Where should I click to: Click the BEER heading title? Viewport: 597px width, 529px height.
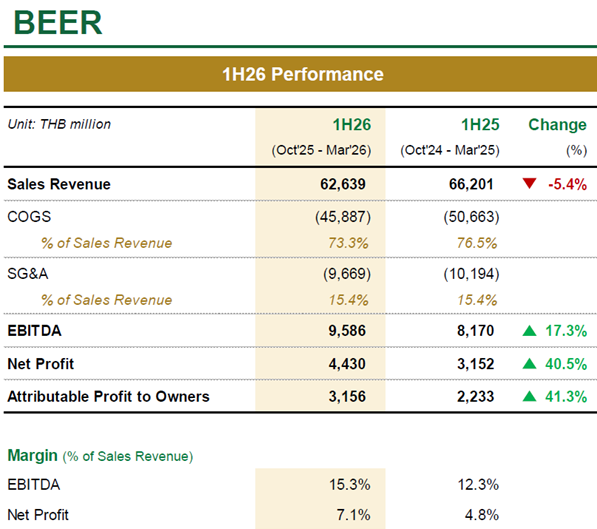[58, 23]
